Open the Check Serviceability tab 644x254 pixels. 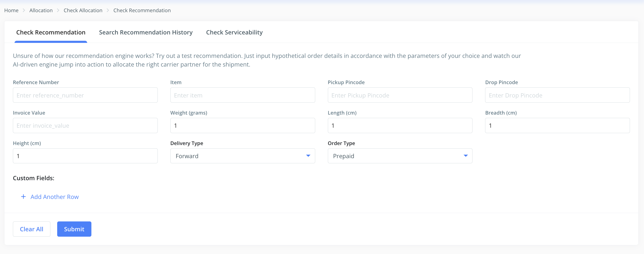tap(234, 33)
